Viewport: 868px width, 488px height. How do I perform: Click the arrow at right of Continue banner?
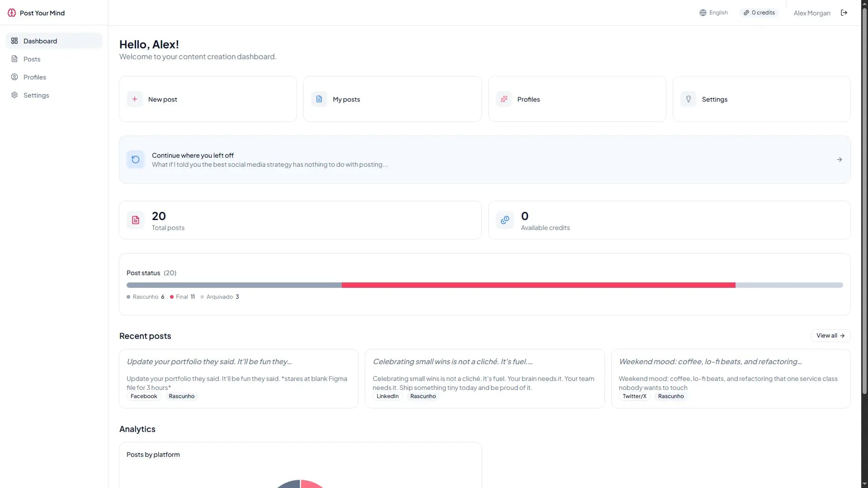[840, 160]
